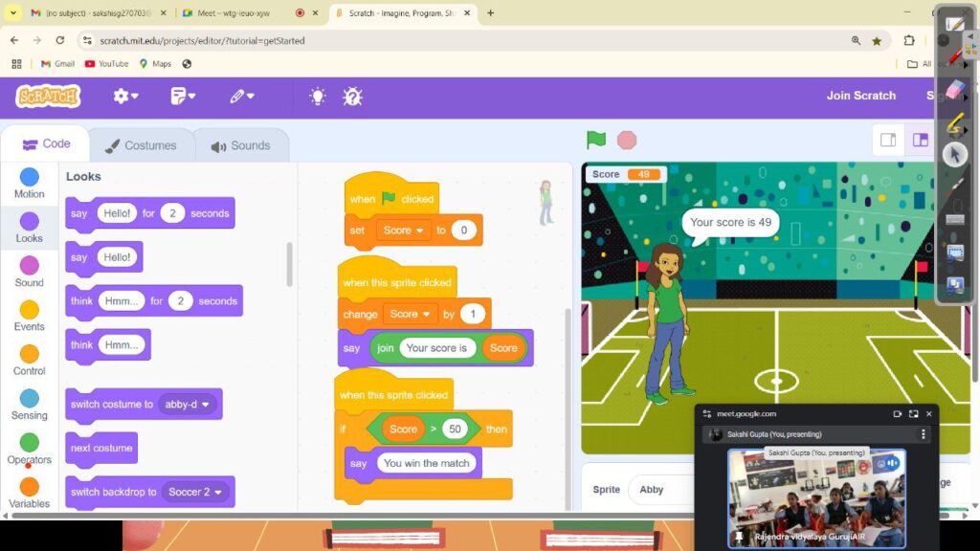Switch to the Sounds tab
This screenshot has height=551, width=980.
click(x=240, y=145)
